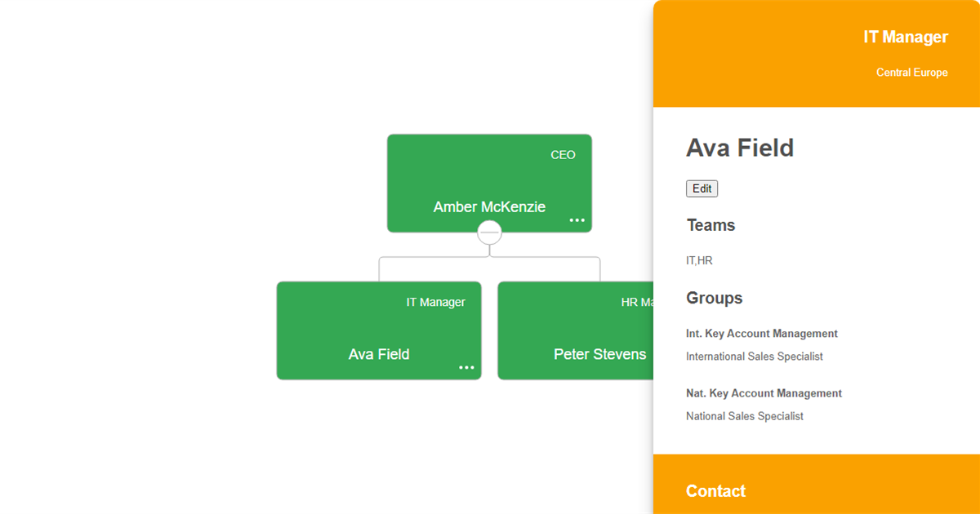
Task: Open the three-dot menu on Ava Field card
Action: coord(466,367)
